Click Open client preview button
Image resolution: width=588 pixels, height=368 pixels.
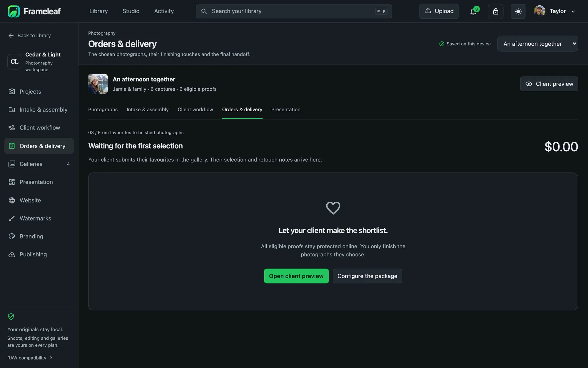pos(296,276)
